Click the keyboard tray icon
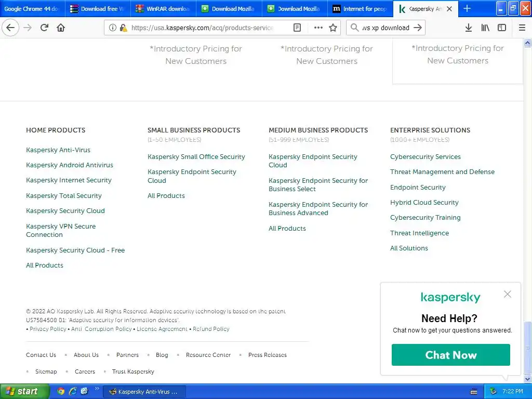 474,392
